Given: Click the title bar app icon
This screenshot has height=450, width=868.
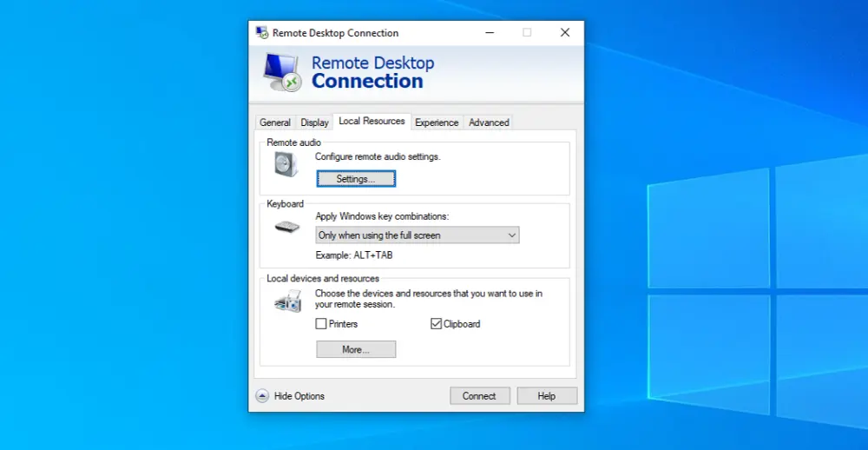Looking at the screenshot, I should pos(262,33).
